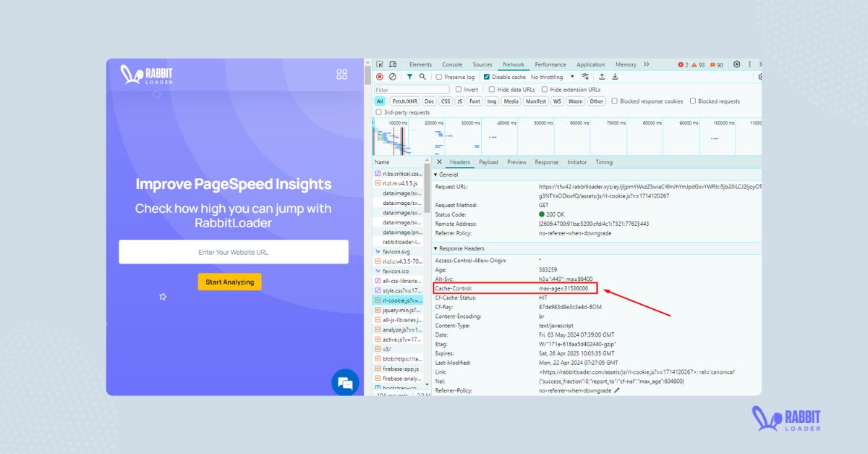Click the import HAR upload icon
868x454 pixels.
click(x=601, y=77)
